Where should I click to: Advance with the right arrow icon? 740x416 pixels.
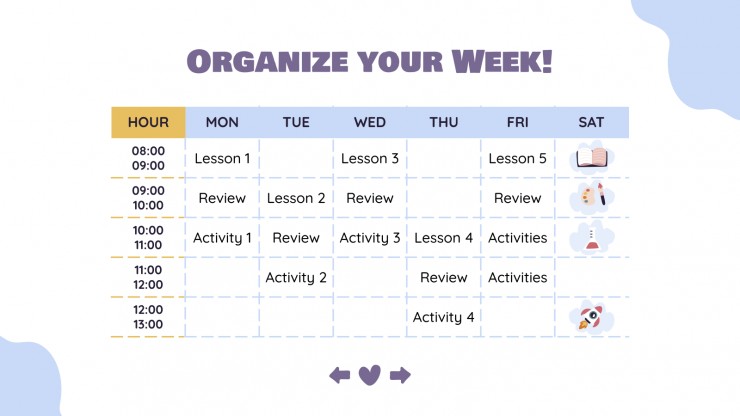[400, 375]
